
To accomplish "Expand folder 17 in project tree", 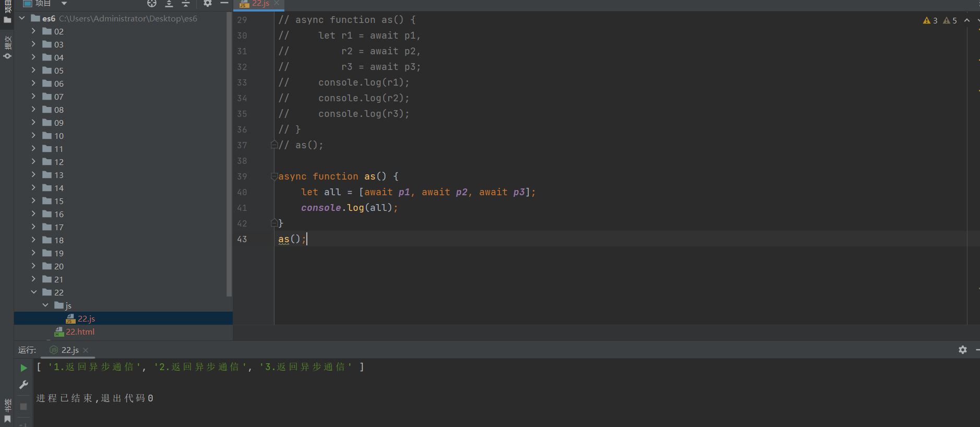I will tap(33, 227).
